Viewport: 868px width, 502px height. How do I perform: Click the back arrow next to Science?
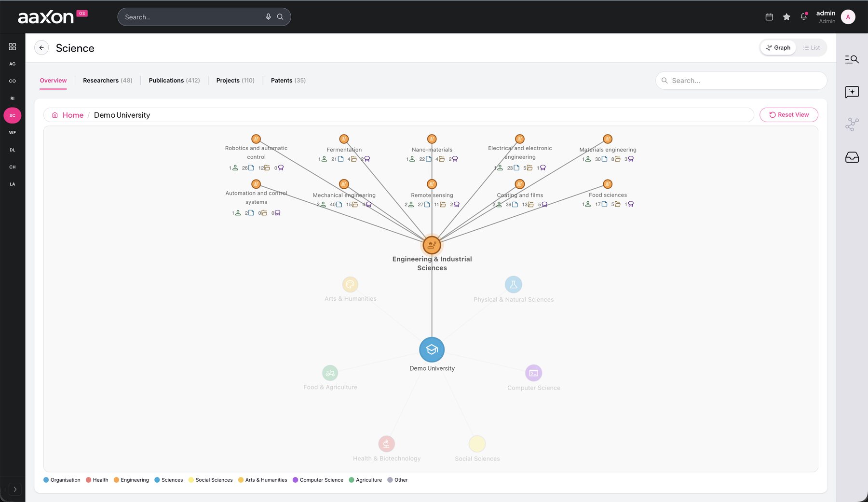pyautogui.click(x=41, y=48)
